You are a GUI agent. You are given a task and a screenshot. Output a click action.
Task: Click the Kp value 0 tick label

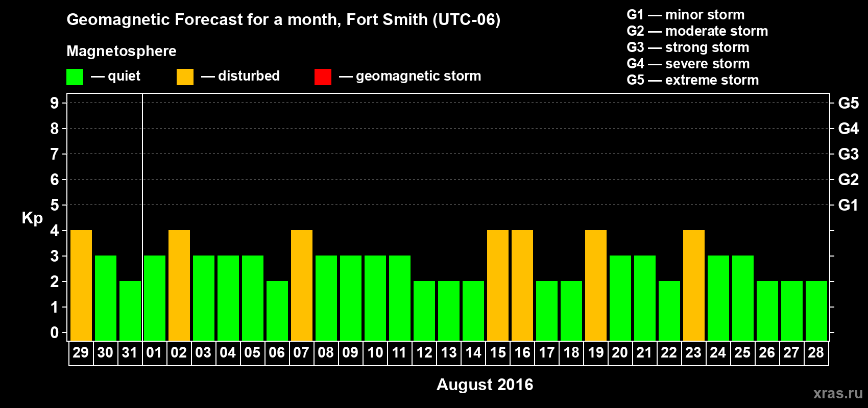point(55,333)
